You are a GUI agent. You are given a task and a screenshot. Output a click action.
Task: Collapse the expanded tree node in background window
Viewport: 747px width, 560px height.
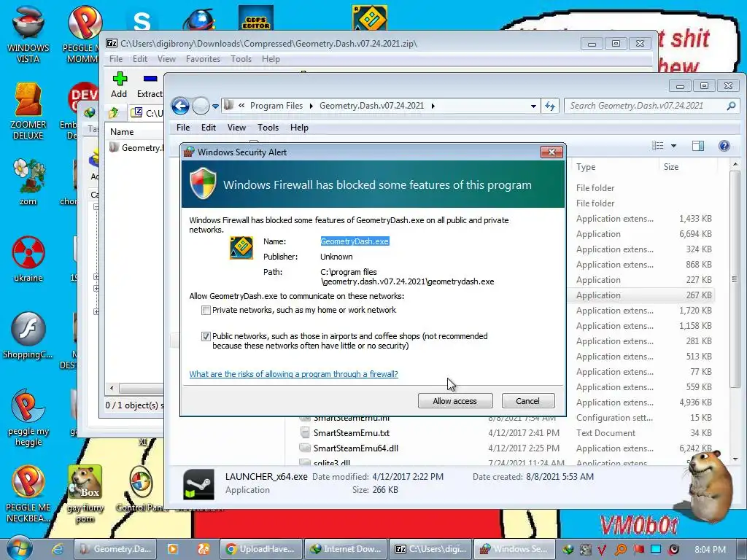pos(96,206)
